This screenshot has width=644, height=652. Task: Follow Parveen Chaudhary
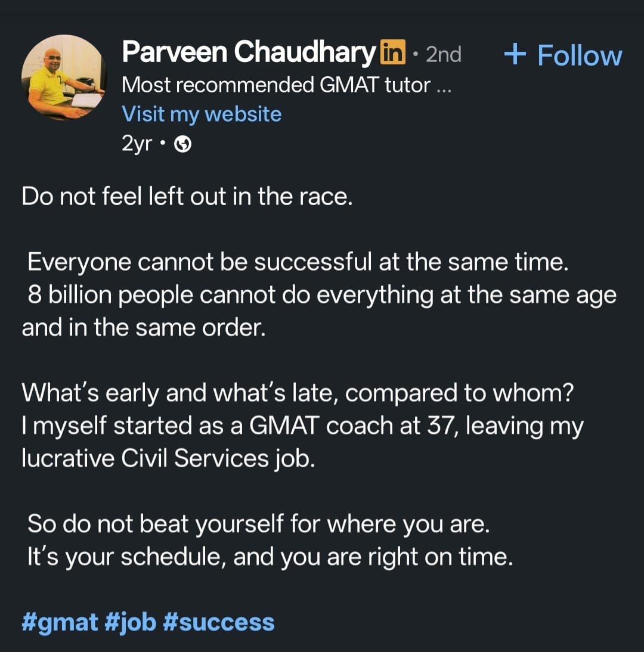579,55
